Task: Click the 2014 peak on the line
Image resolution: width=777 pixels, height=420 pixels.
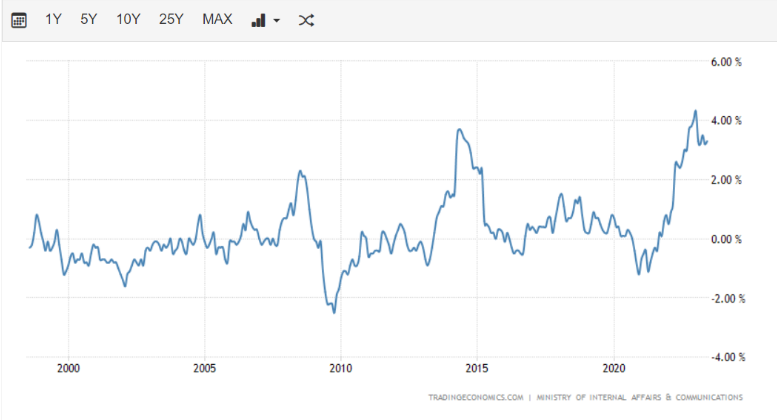Action: (458, 129)
